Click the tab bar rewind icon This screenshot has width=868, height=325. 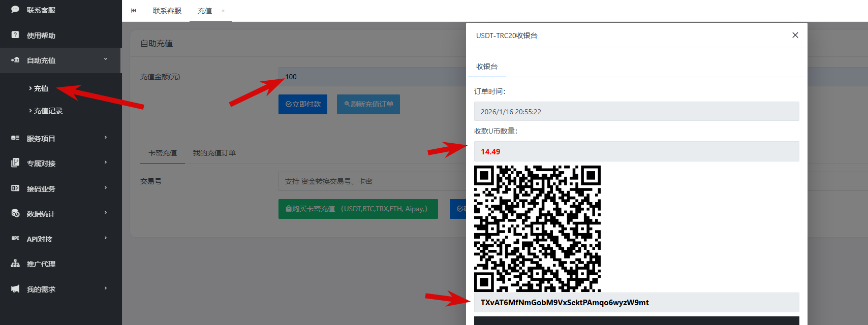tap(134, 11)
